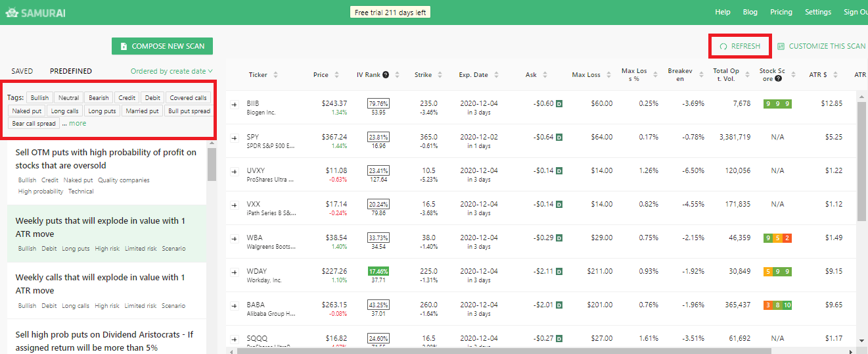The image size is (868, 354).
Task: Open the Ordered by create date dropdown
Action: coord(172,71)
